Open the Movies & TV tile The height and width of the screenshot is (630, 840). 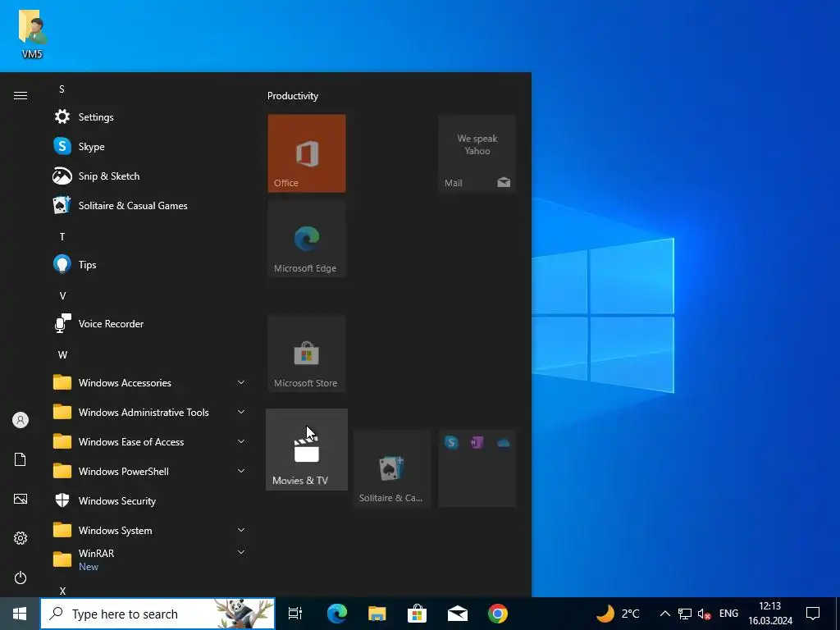pyautogui.click(x=307, y=450)
